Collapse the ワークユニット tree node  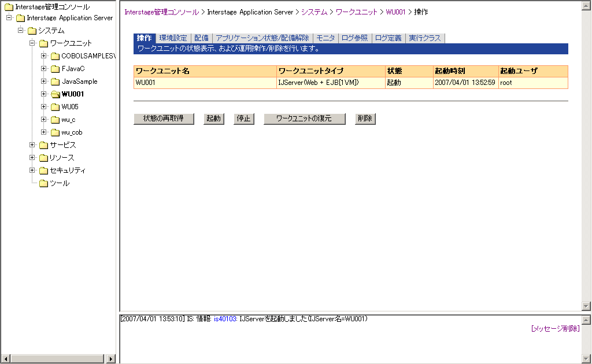tap(32, 43)
